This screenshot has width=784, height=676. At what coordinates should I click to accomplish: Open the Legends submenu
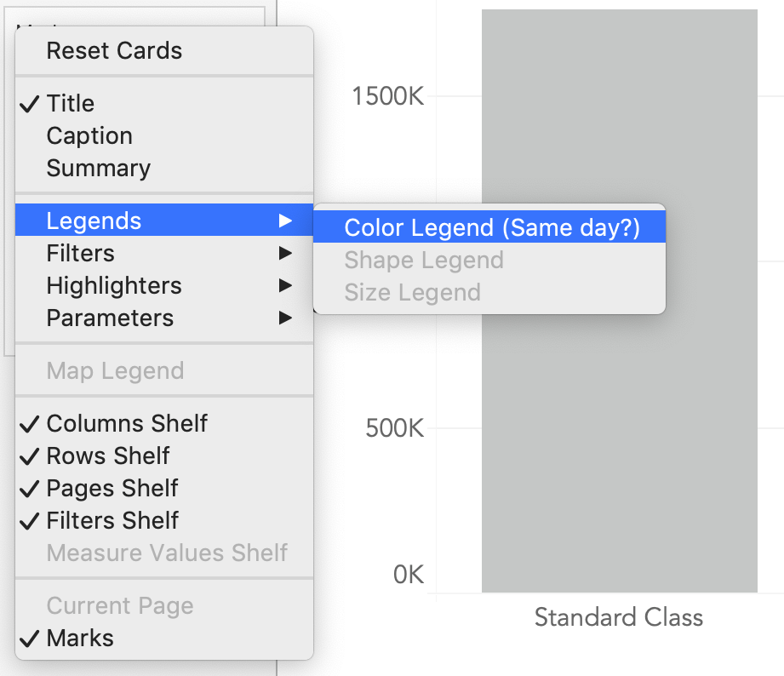coord(94,221)
